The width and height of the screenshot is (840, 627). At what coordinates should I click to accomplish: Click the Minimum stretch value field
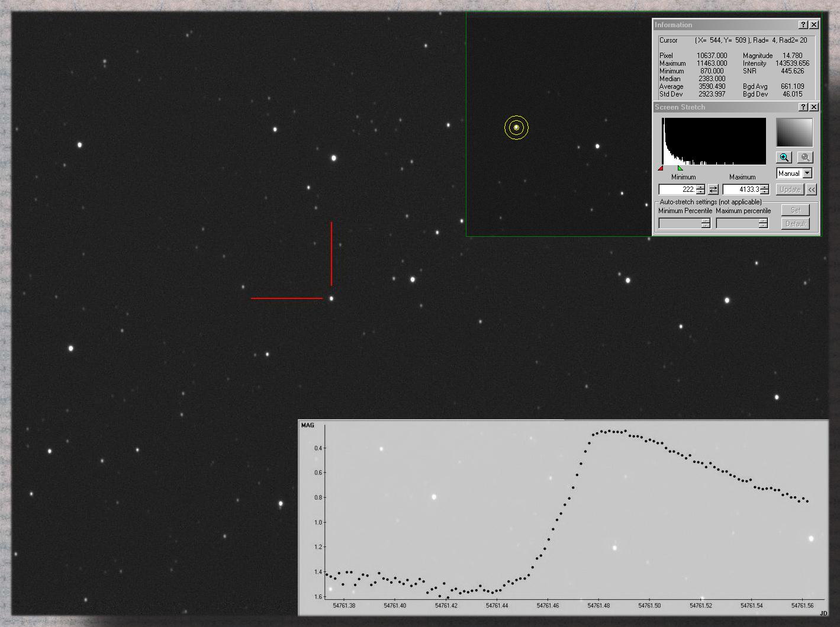click(678, 189)
